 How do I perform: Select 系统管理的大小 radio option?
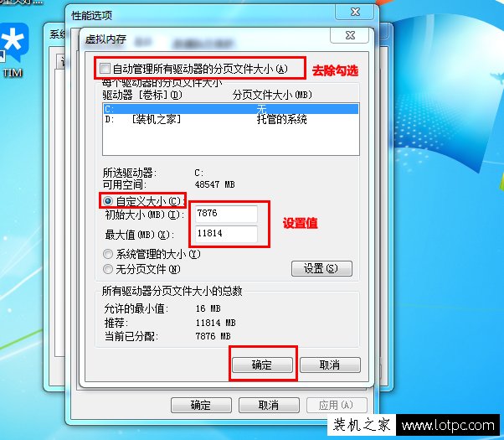pos(108,254)
